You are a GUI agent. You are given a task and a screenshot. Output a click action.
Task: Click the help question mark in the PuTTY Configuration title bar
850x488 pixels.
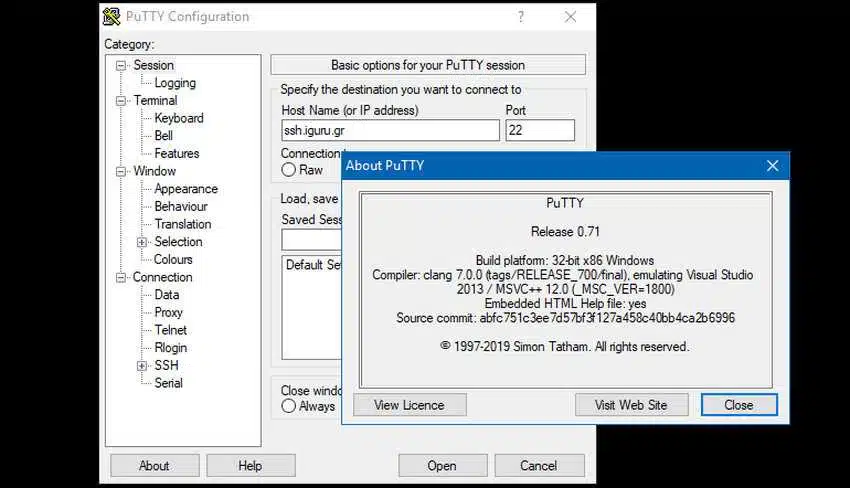coord(520,17)
